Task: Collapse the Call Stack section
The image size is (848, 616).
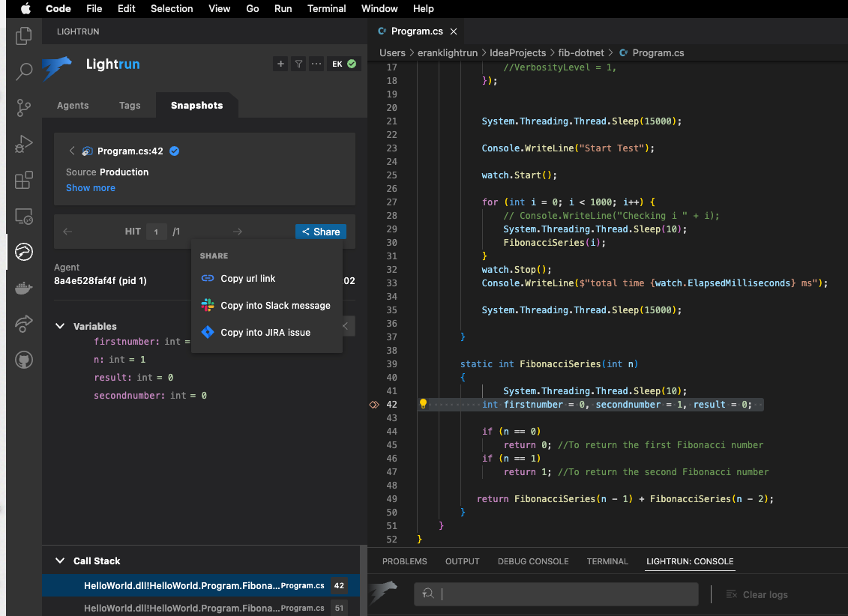Action: (60, 561)
